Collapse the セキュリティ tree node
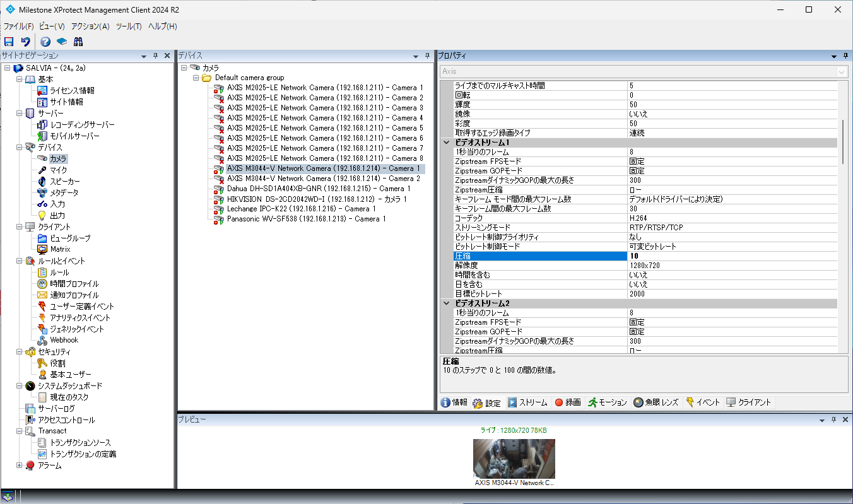This screenshot has height=504, width=853. tap(19, 352)
